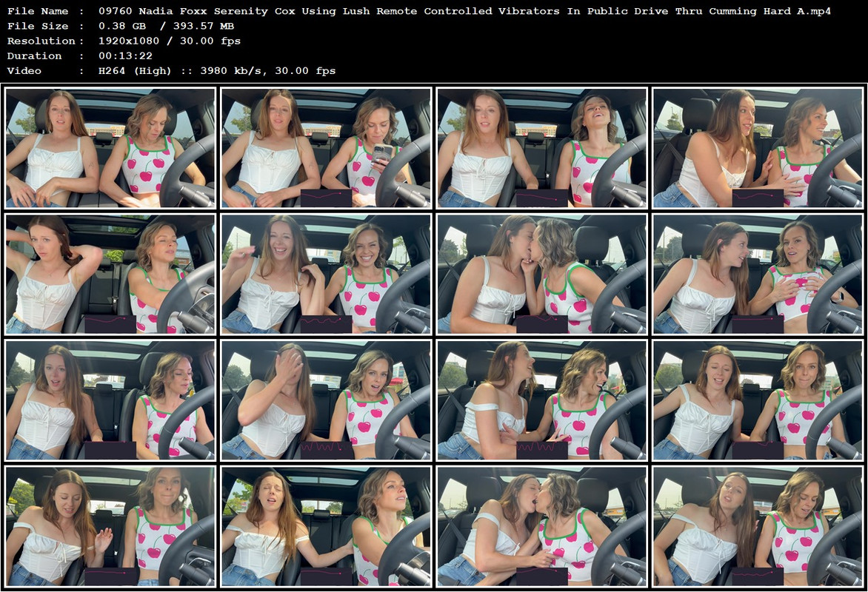Select the File Name text line
The image size is (868, 592).
[418, 11]
